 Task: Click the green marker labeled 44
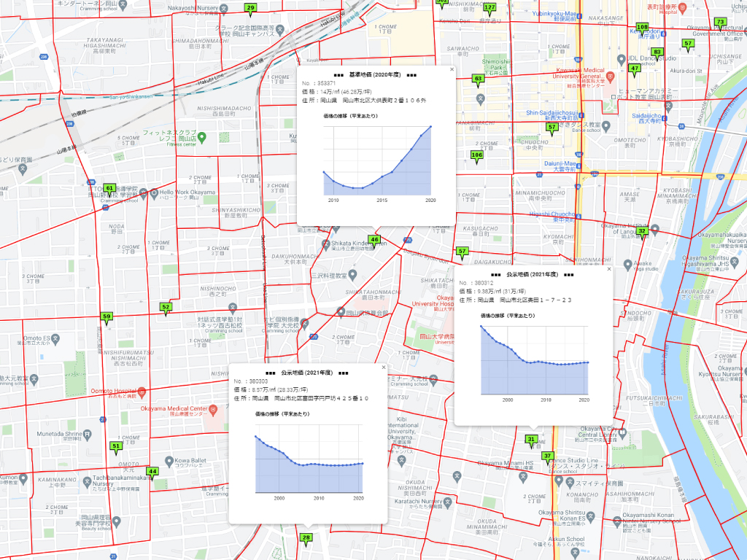(152, 472)
